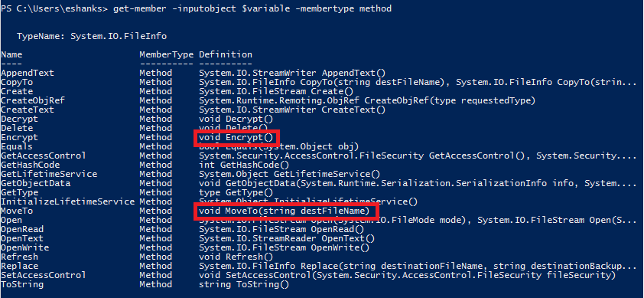644x298 pixels.
Task: Click the highlighted void MoveTo definition
Action: (285, 211)
